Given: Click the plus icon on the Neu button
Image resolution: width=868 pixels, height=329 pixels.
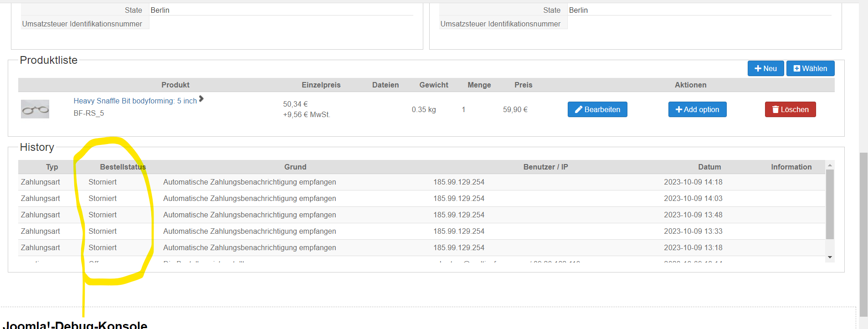Looking at the screenshot, I should (x=758, y=69).
